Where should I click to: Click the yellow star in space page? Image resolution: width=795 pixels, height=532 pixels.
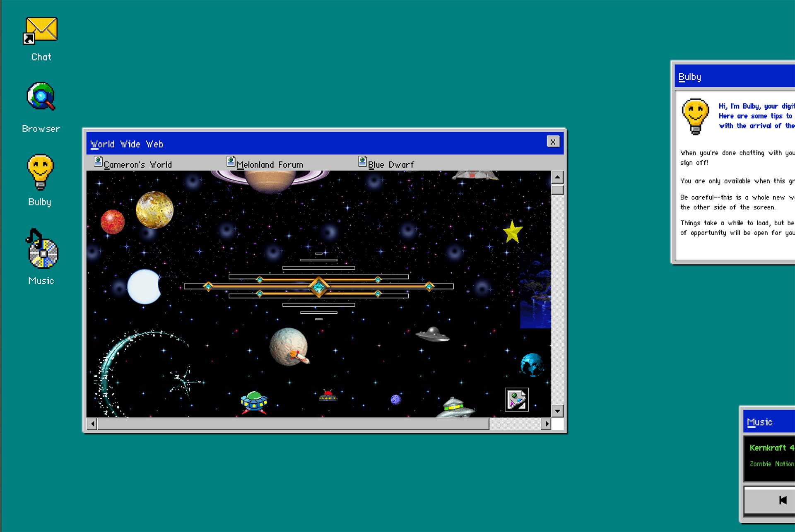(x=513, y=232)
